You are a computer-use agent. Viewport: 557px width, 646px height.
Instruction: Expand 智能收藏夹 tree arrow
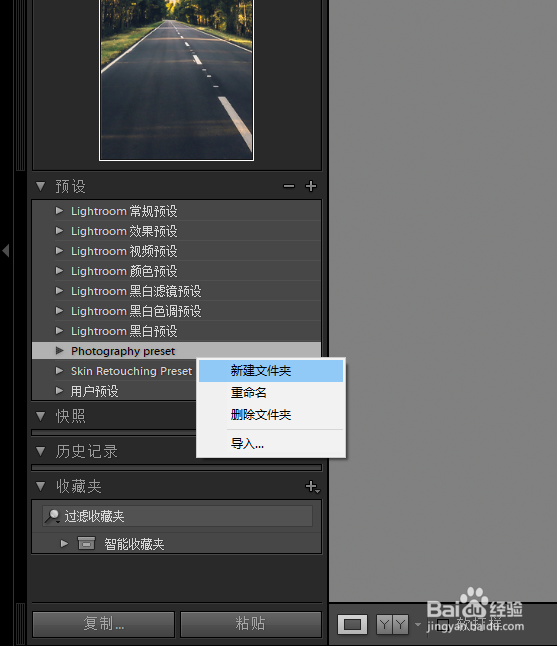[64, 543]
